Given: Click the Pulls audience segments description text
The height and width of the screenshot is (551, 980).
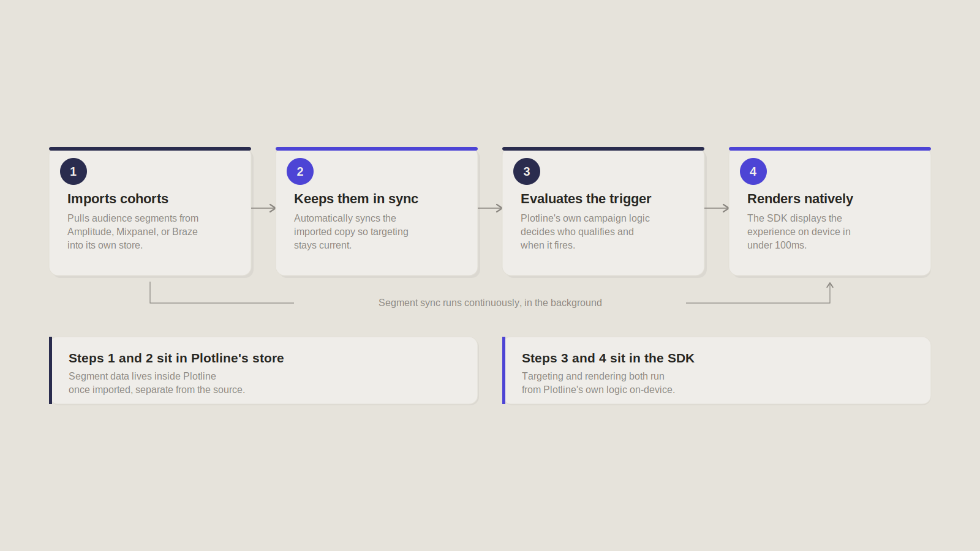Looking at the screenshot, I should [133, 231].
